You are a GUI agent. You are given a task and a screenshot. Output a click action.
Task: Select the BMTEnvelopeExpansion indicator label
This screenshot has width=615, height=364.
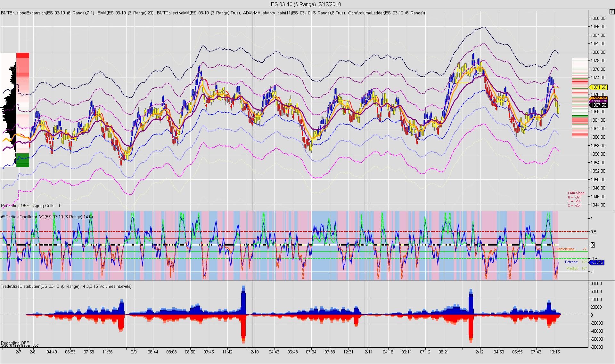tap(48, 13)
